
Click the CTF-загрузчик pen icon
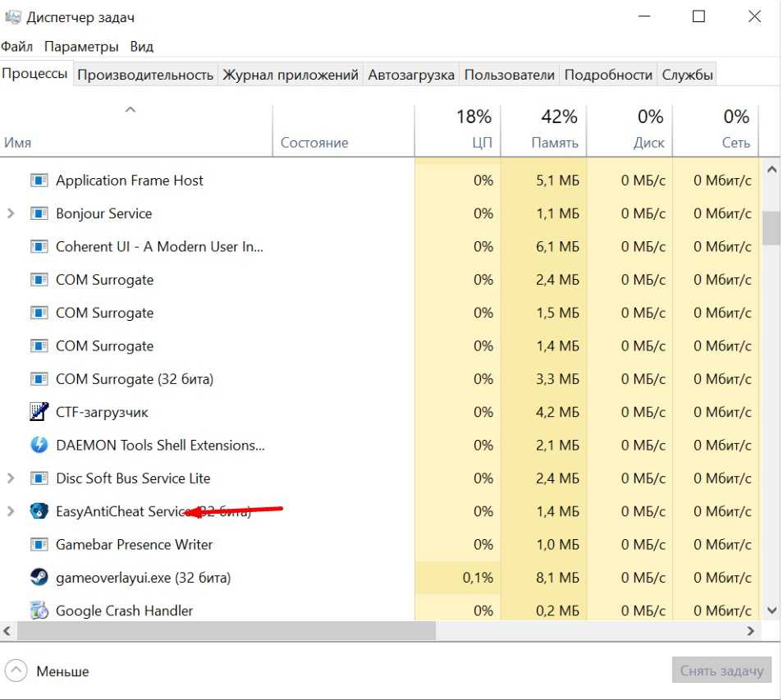tap(39, 412)
